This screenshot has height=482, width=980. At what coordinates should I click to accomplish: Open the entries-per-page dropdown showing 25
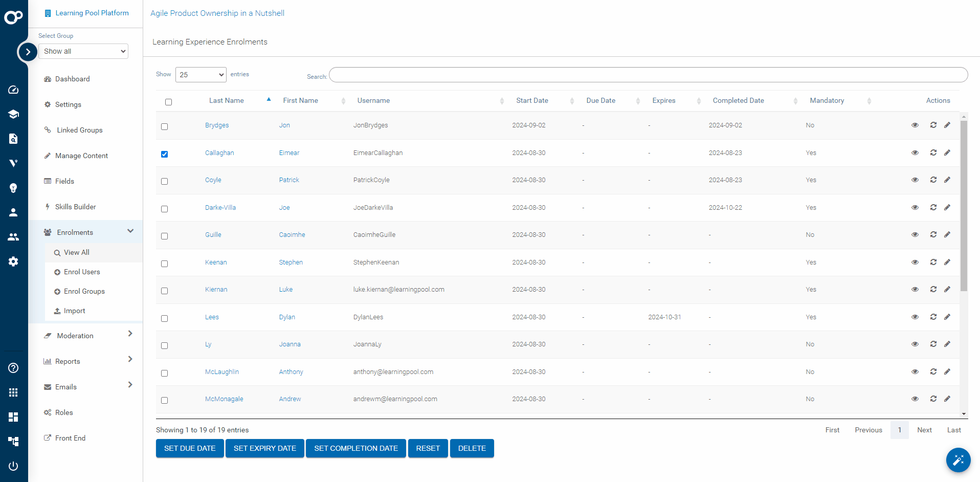click(201, 75)
